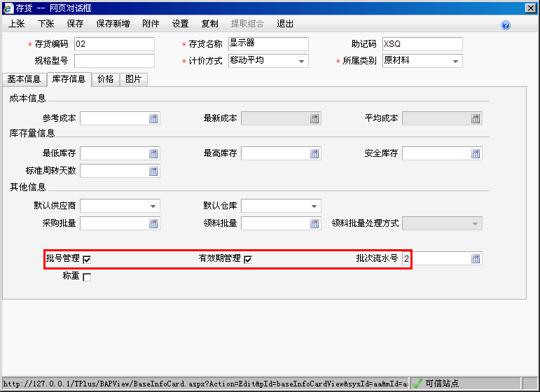Open calculator for 安全库存 field
Viewport: 540px width, 392px height.
pos(476,154)
